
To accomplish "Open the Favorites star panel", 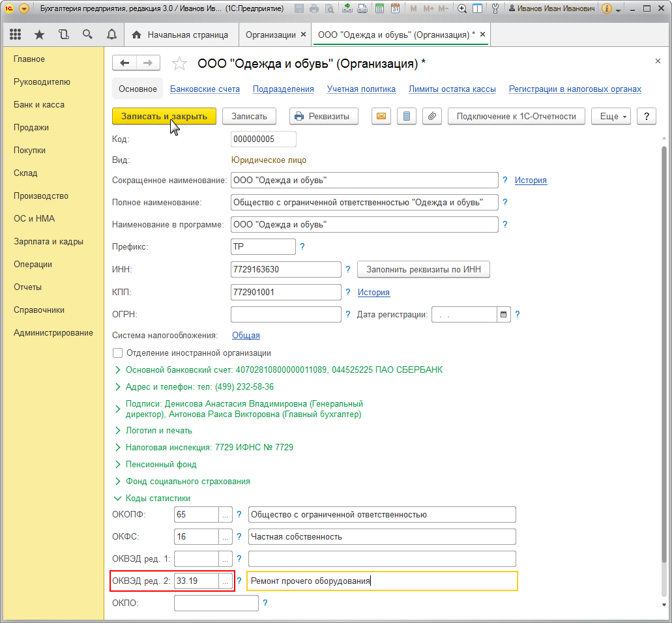I will coord(39,35).
